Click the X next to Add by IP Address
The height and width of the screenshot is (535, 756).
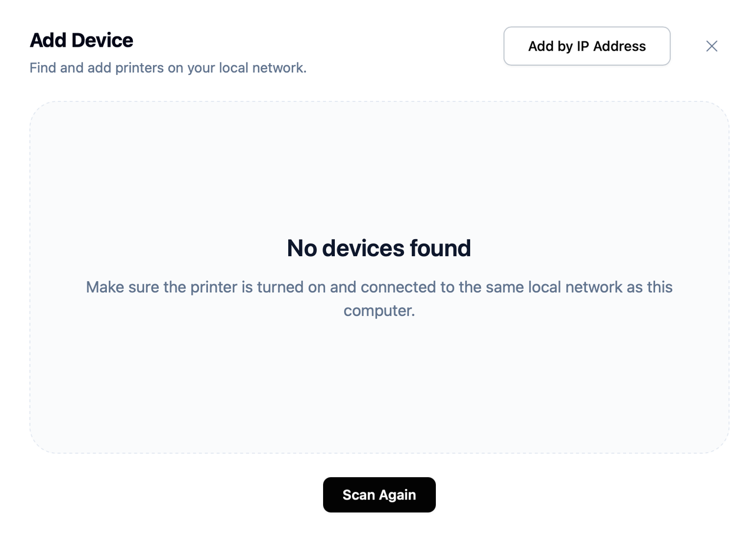click(712, 46)
